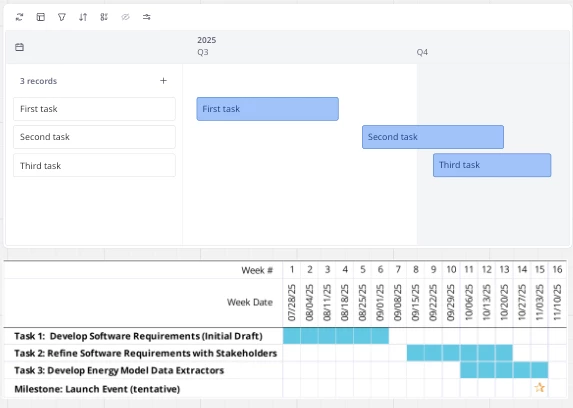
Task: Open the group records icon
Action: pos(104,17)
